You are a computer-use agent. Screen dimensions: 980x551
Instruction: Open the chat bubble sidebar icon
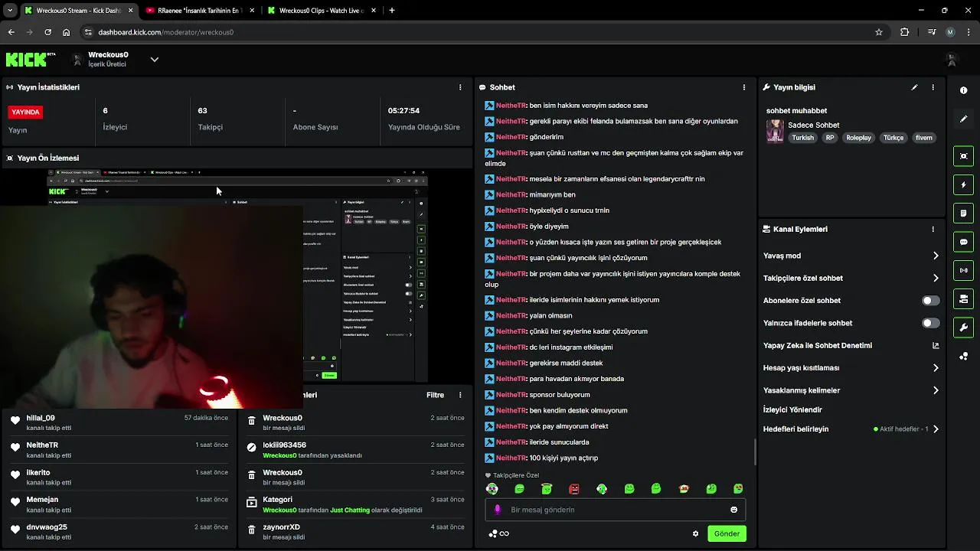963,242
